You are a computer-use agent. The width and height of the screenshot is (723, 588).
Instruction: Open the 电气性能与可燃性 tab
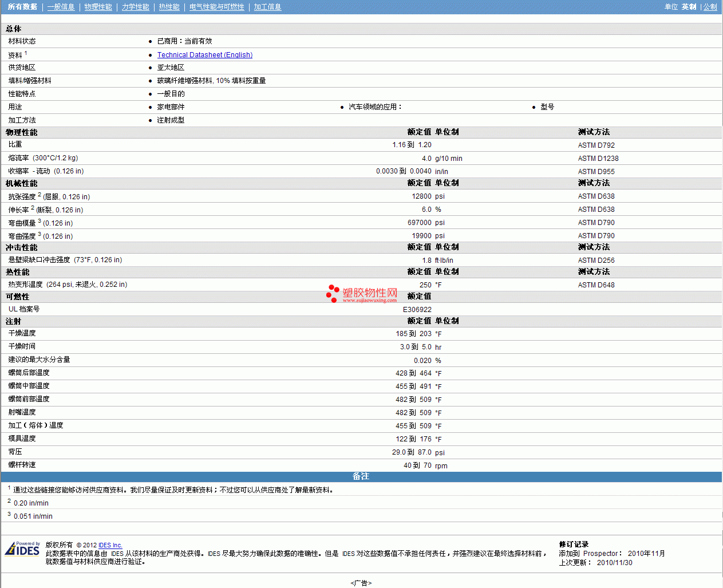click(216, 7)
